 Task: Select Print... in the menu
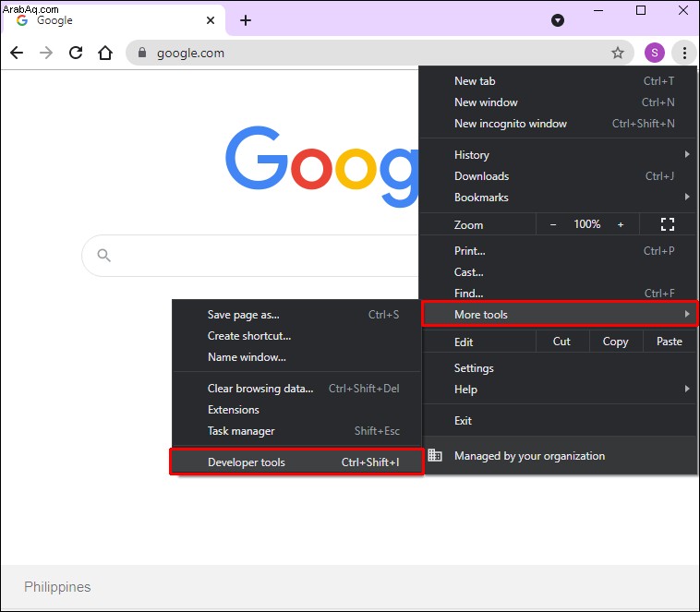point(560,250)
